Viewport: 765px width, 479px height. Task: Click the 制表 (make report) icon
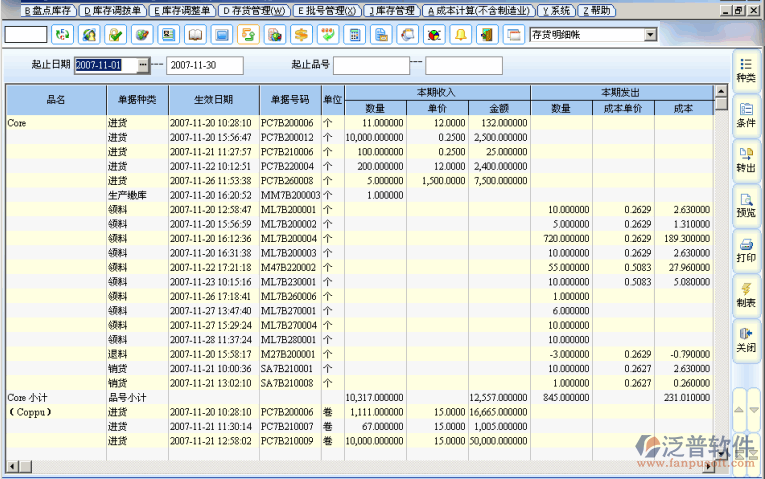745,294
